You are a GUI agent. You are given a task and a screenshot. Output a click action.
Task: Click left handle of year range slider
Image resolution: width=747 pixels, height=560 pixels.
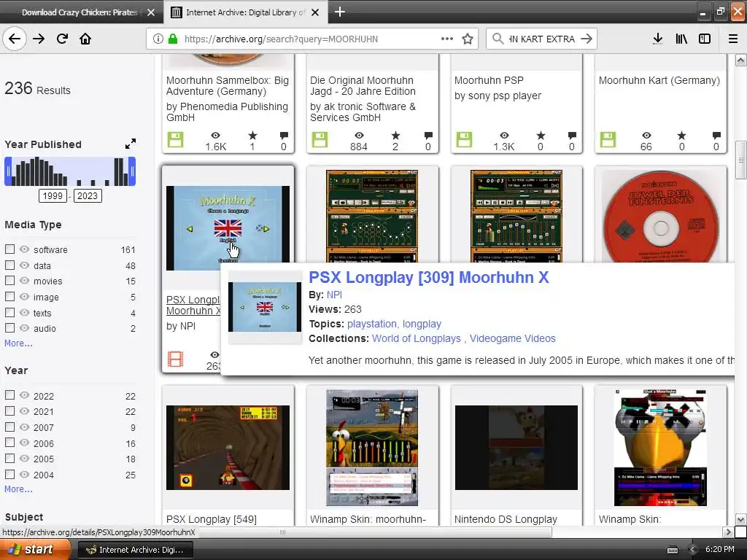coord(8,171)
